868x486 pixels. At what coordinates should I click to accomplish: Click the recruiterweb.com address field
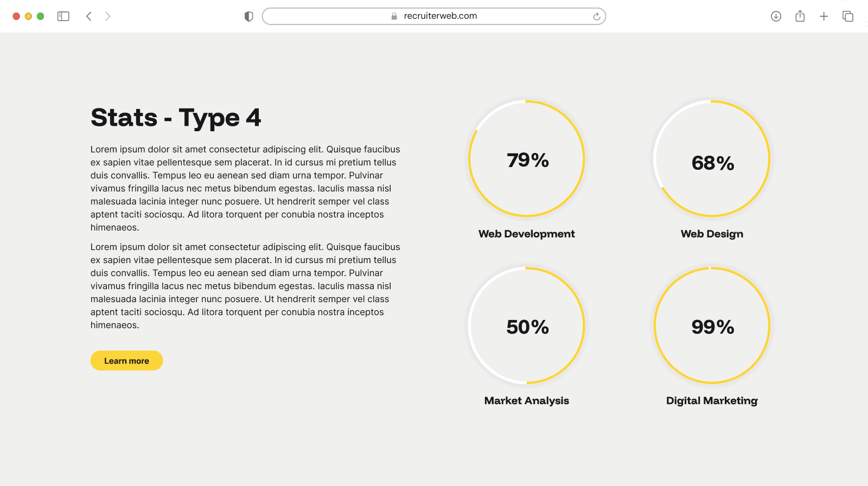pos(440,16)
